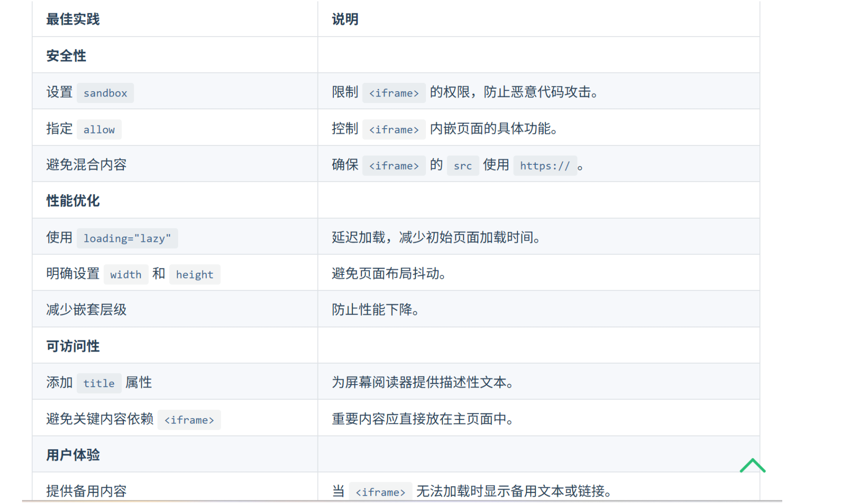Image resolution: width=855 pixels, height=504 pixels.
Task: Click the 减少嵌套层级 table cell
Action: (x=86, y=310)
